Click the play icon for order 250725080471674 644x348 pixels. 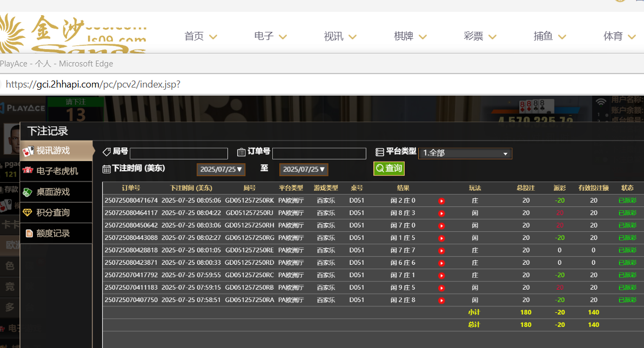[x=441, y=201]
